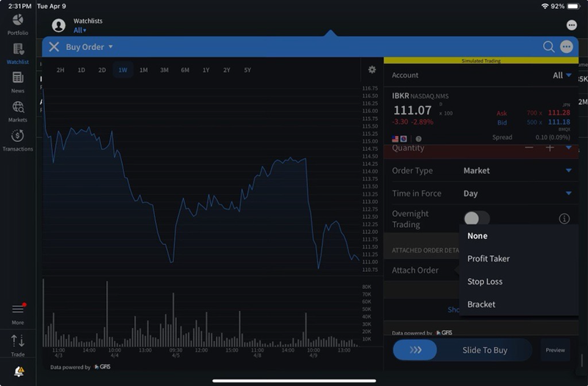Click the Preview order button
588x386 pixels.
[555, 350]
